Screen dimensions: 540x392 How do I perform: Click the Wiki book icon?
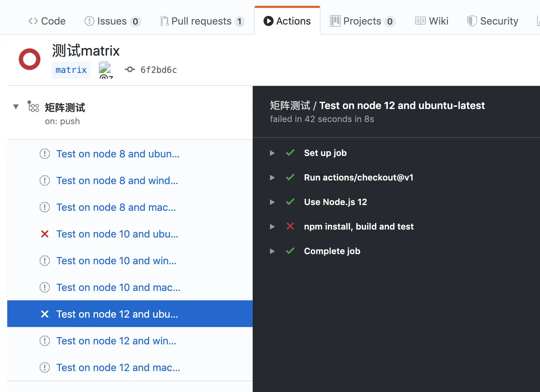point(420,21)
